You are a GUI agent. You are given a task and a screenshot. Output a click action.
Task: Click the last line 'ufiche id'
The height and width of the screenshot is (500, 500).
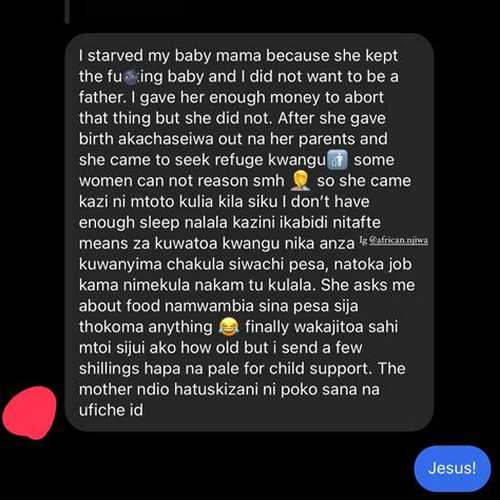pyautogui.click(x=111, y=410)
